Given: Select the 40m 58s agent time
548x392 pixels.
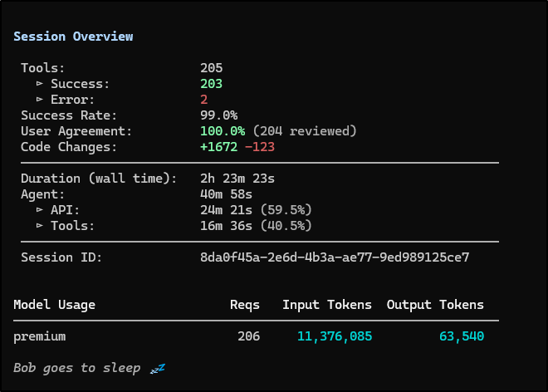Looking at the screenshot, I should (x=227, y=194).
